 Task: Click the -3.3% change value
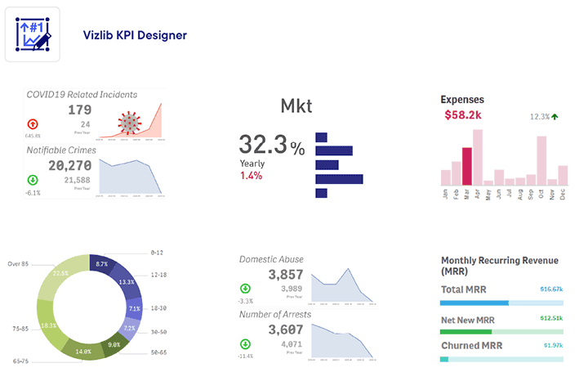245,301
